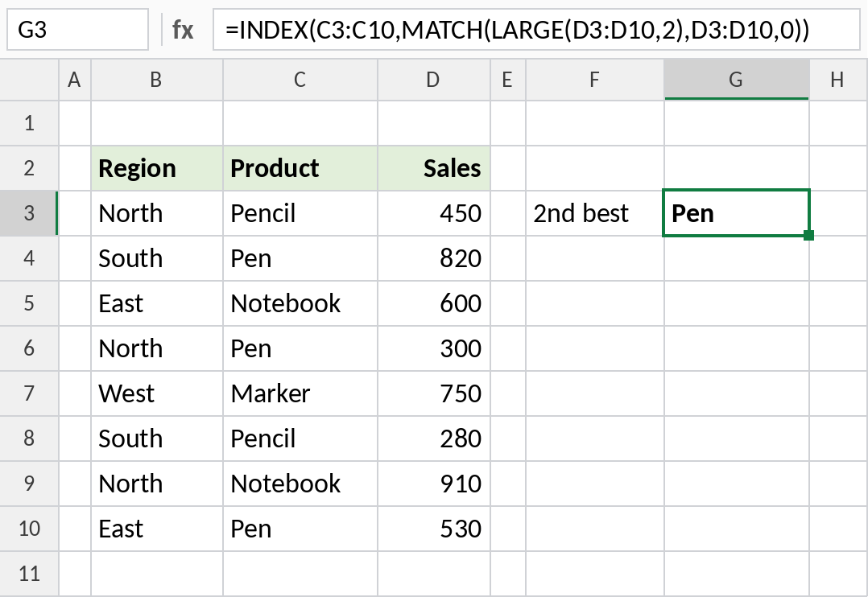Click cell B3 containing North
Screen dimensions: 868x597
tap(157, 213)
